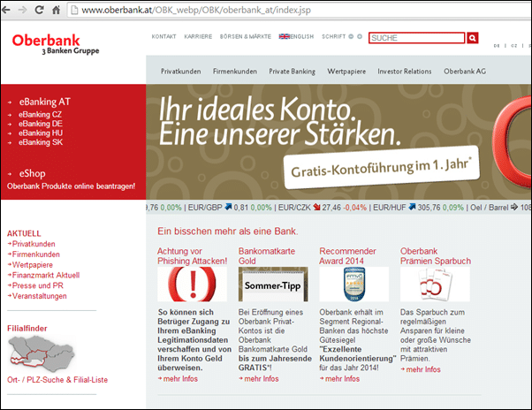Select CZ country link at top right
The width and height of the screenshot is (532, 410).
(x=514, y=46)
